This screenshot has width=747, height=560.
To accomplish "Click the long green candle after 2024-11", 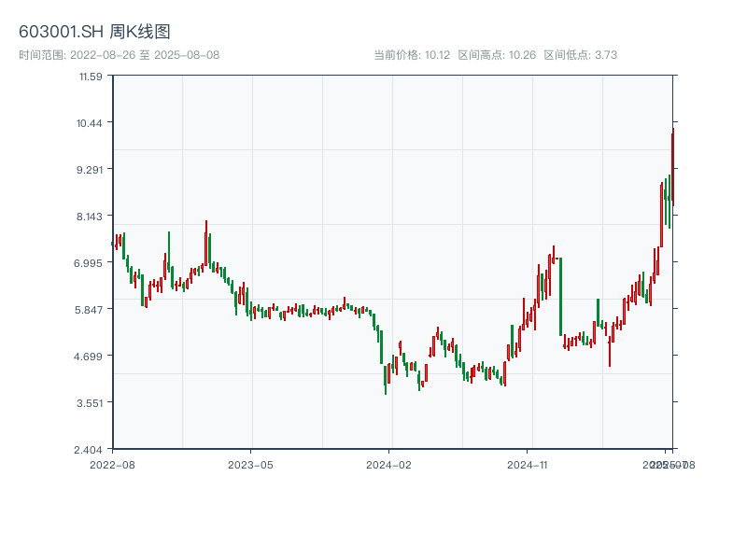I will (x=561, y=296).
